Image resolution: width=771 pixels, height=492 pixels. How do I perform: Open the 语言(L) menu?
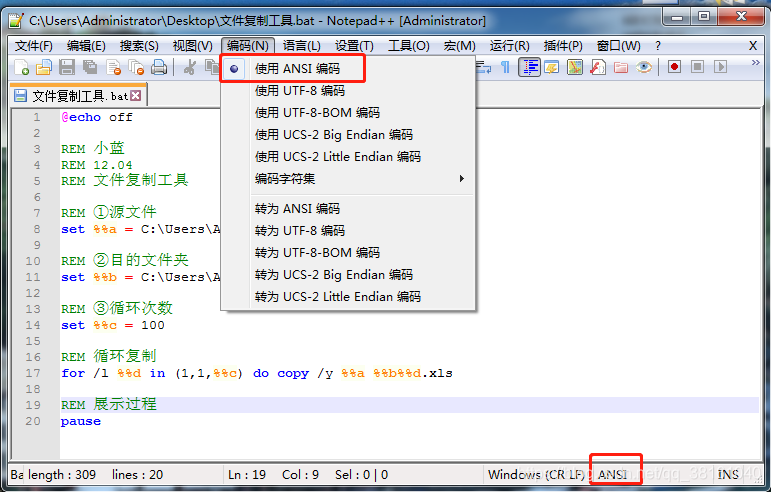pos(302,46)
